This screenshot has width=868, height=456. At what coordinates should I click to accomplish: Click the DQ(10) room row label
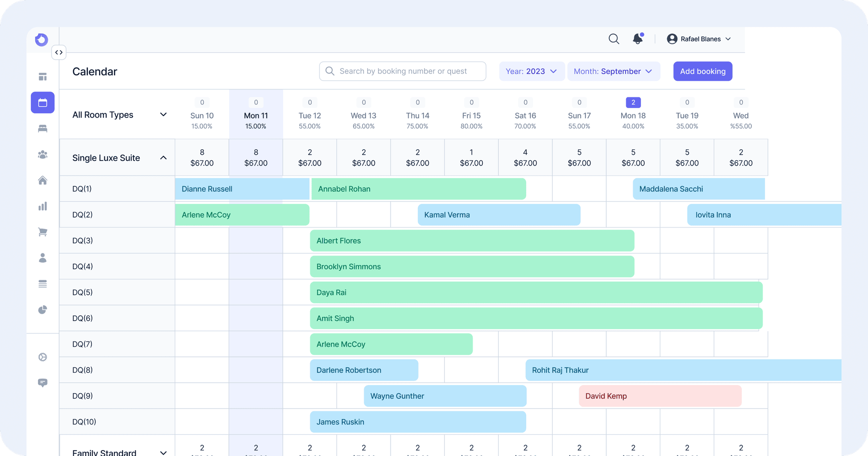[x=84, y=422]
